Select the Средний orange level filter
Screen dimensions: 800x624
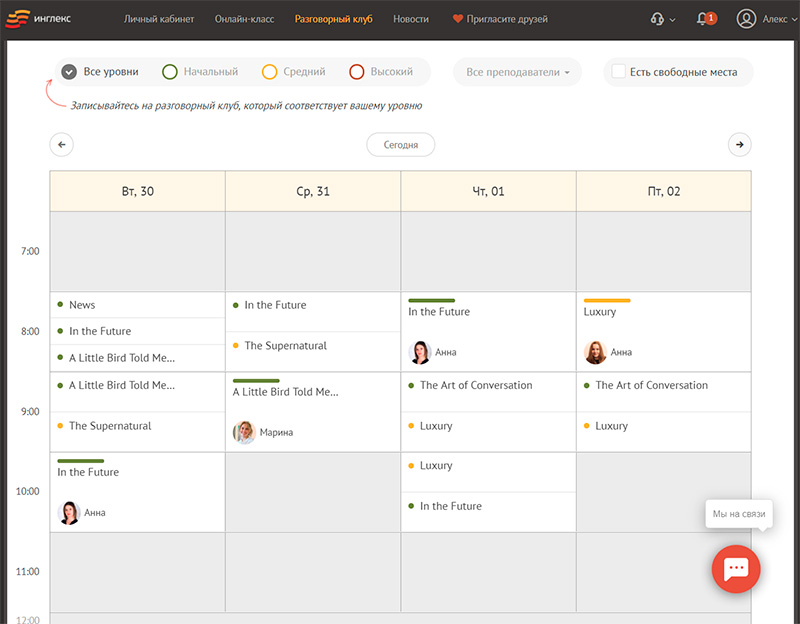294,72
